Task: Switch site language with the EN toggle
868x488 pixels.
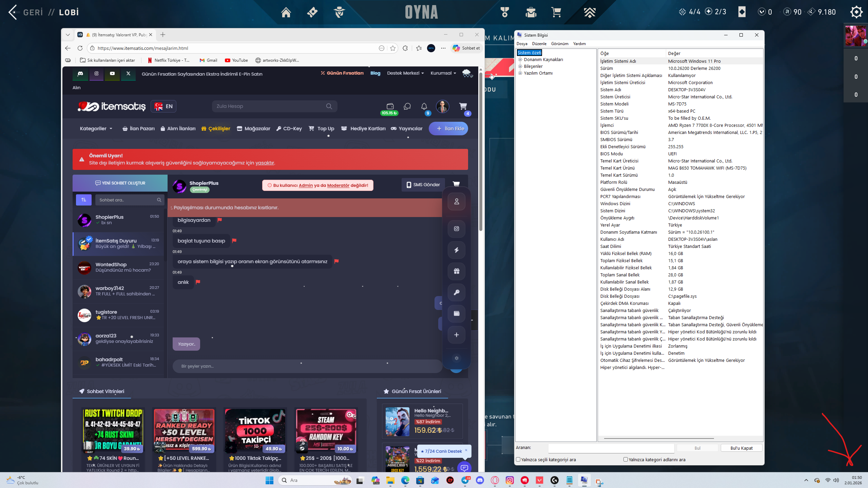Action: point(163,106)
